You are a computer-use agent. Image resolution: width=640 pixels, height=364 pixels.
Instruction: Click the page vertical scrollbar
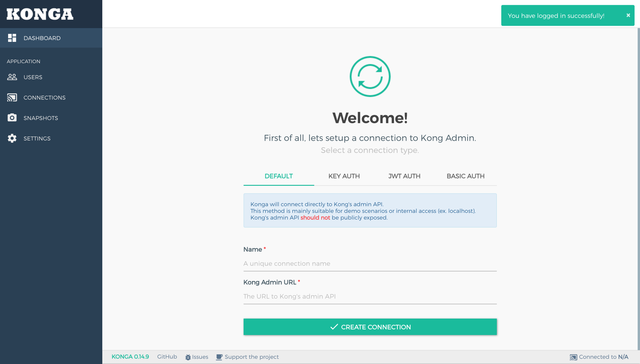point(638,189)
